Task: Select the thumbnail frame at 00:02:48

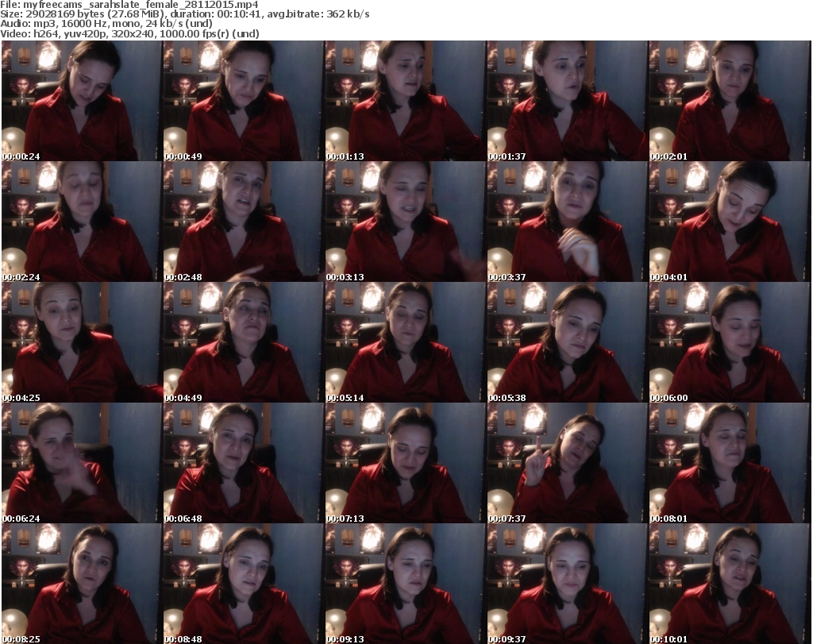Action: [x=244, y=222]
